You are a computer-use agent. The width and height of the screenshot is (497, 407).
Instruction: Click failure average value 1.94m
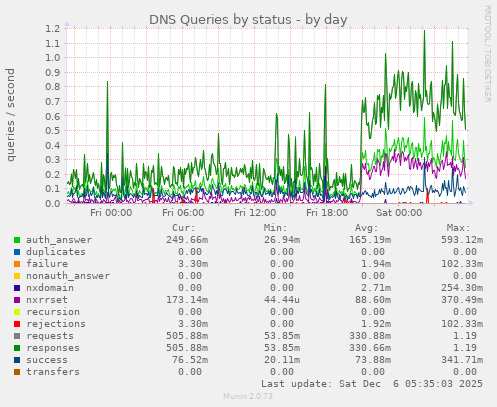(376, 264)
